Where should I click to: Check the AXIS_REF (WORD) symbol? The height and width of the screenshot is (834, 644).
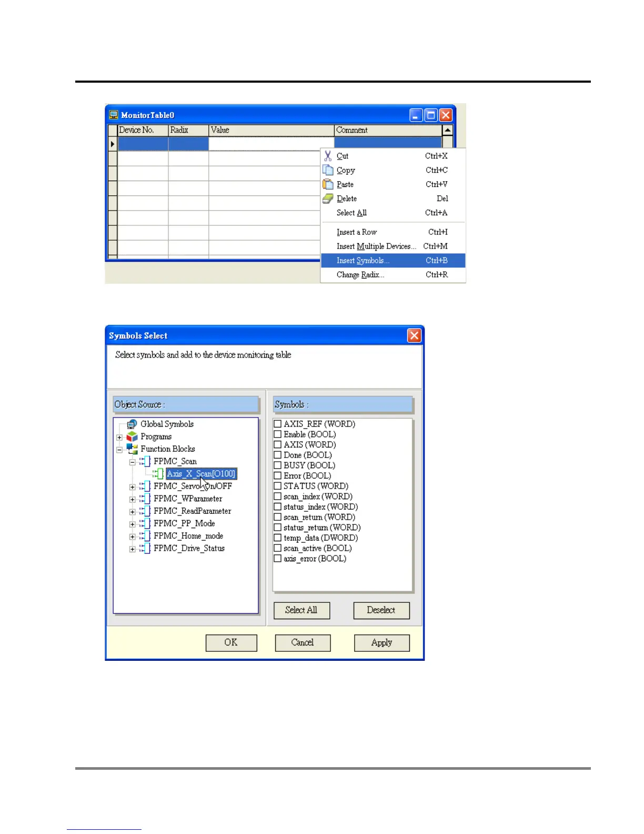(278, 424)
